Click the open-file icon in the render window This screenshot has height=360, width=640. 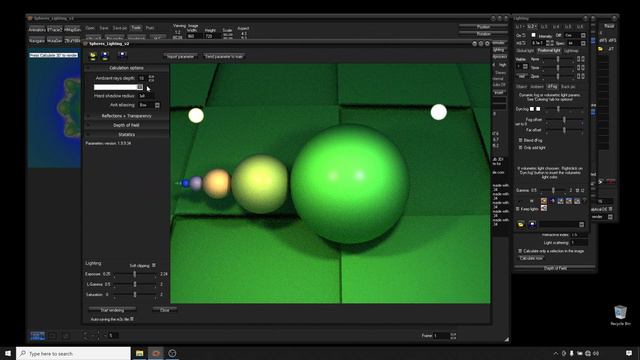click(93, 56)
